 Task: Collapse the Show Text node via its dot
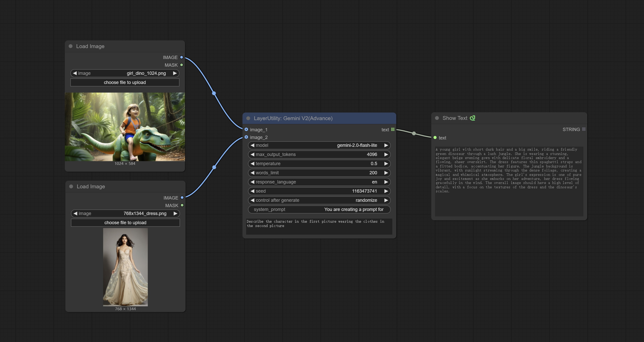(x=437, y=118)
